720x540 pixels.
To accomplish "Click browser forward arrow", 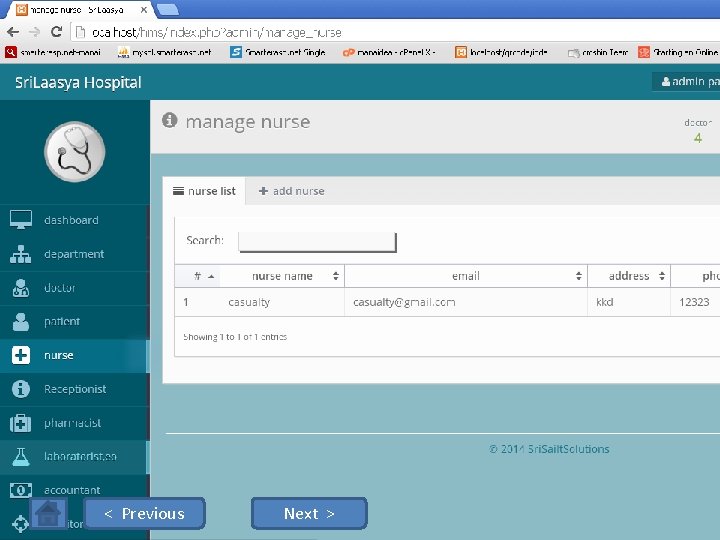I will tap(34, 32).
